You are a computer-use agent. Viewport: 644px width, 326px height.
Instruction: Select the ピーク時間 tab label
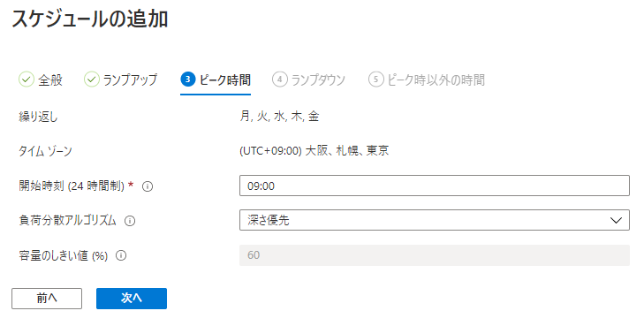pos(225,80)
